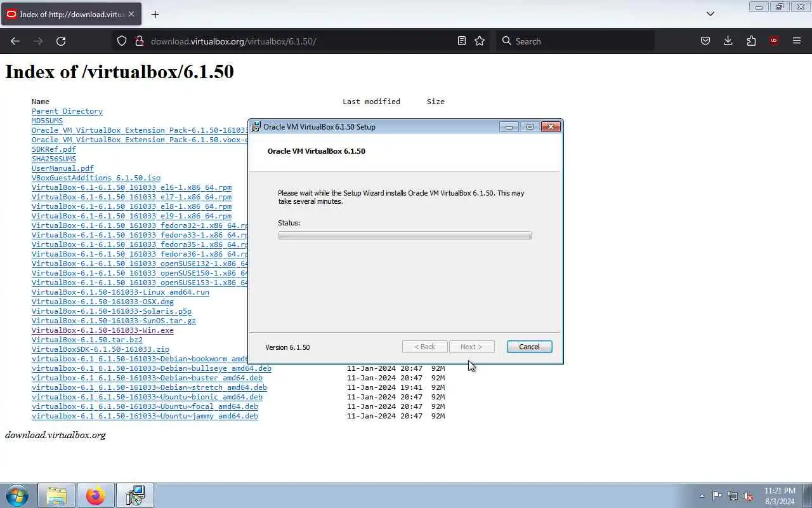Open the Extension Pack vbox-extpack link

point(140,140)
